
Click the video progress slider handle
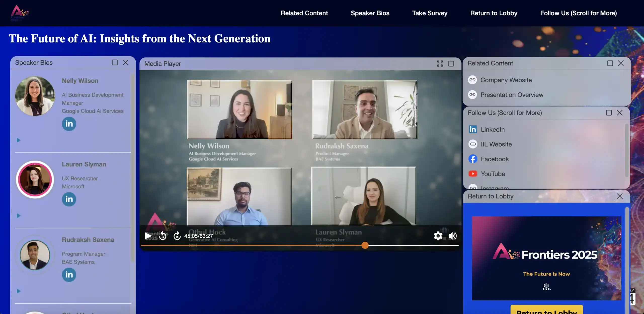pos(365,245)
